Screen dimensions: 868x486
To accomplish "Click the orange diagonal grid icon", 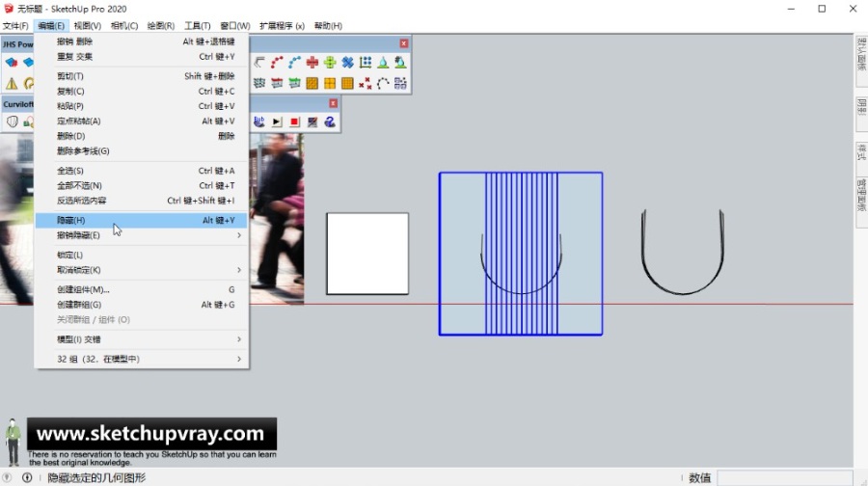I will point(312,83).
